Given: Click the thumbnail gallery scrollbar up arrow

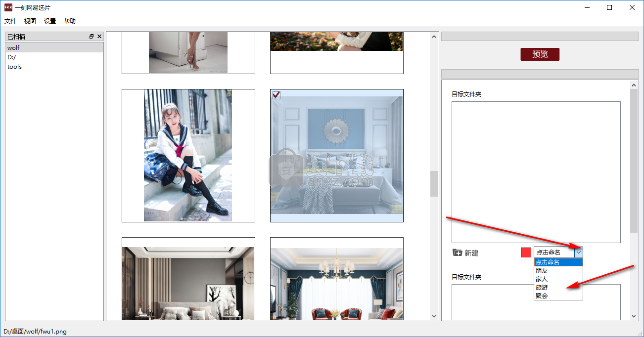Looking at the screenshot, I should [434, 36].
